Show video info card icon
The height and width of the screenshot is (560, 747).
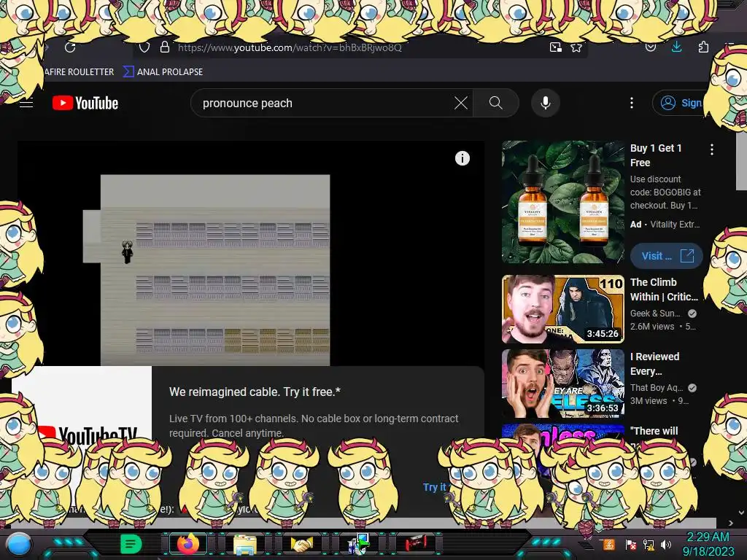click(x=462, y=158)
